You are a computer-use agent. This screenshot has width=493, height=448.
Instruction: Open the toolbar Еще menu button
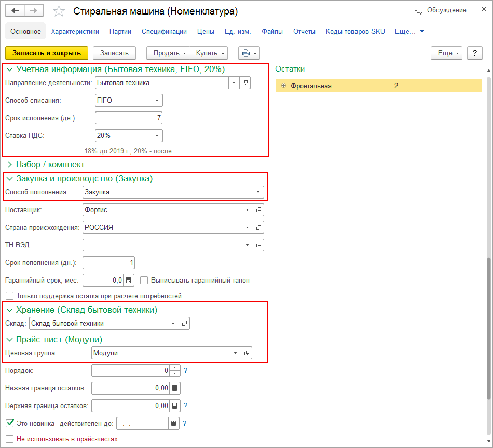[446, 53]
